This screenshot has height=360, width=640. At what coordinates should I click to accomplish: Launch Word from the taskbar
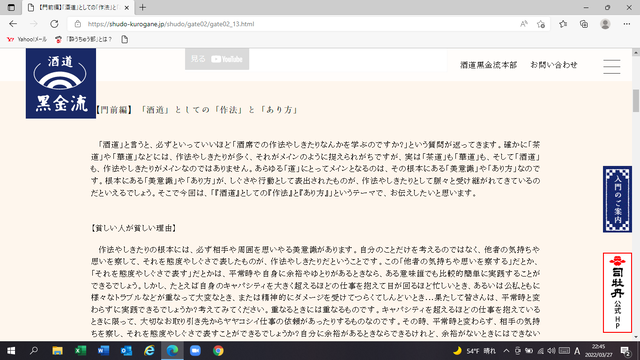[103, 351]
